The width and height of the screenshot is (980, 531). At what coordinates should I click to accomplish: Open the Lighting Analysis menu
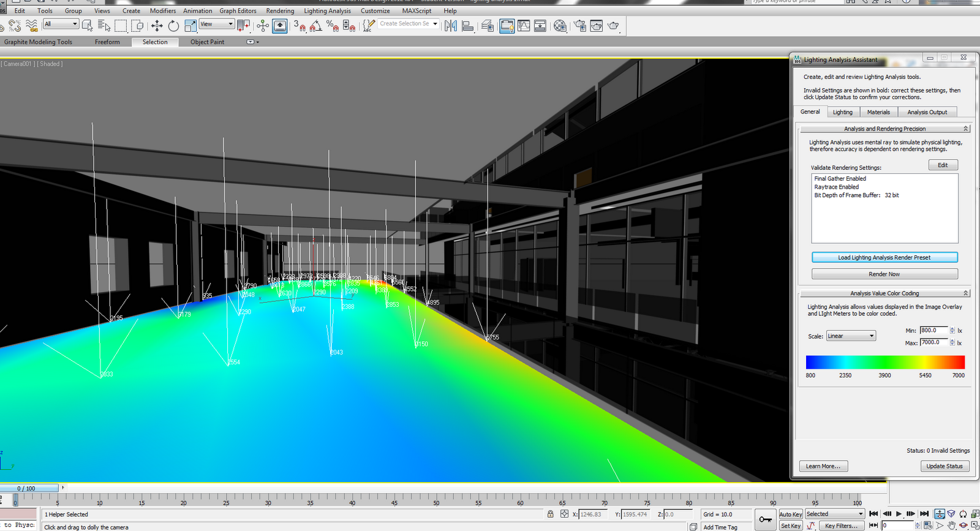click(x=327, y=10)
